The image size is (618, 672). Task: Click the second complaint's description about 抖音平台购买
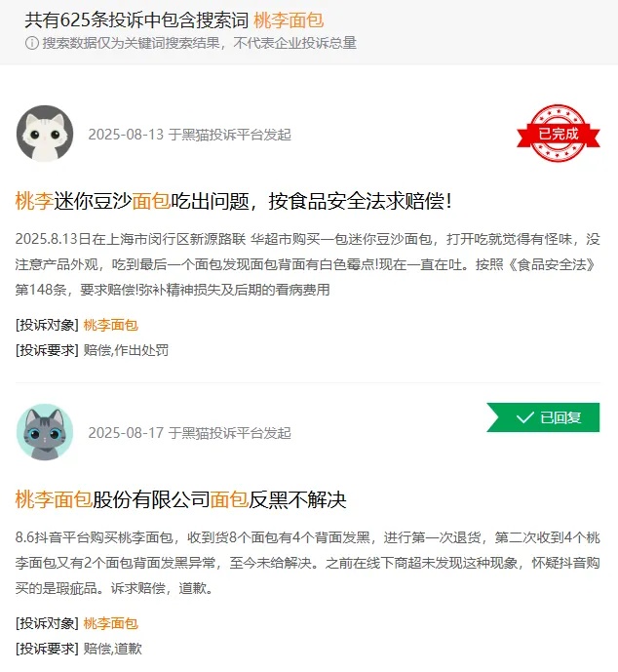point(307,563)
